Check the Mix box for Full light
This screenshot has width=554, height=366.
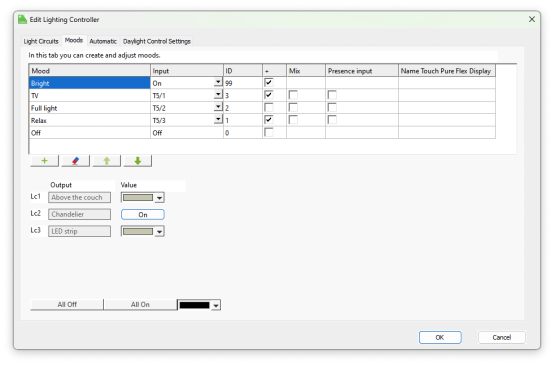[x=293, y=107]
